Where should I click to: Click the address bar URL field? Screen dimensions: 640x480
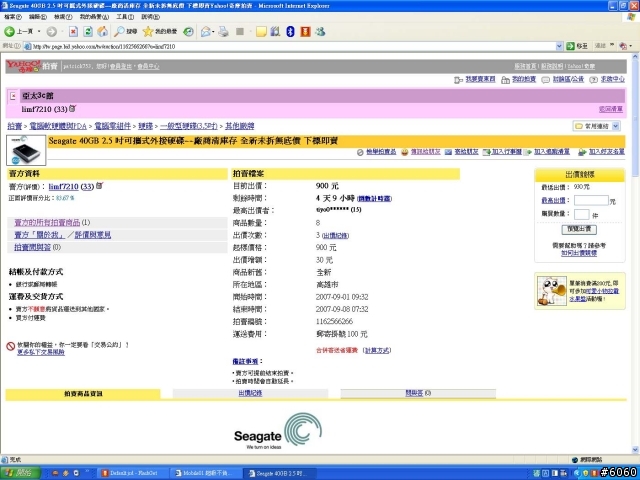pos(290,46)
